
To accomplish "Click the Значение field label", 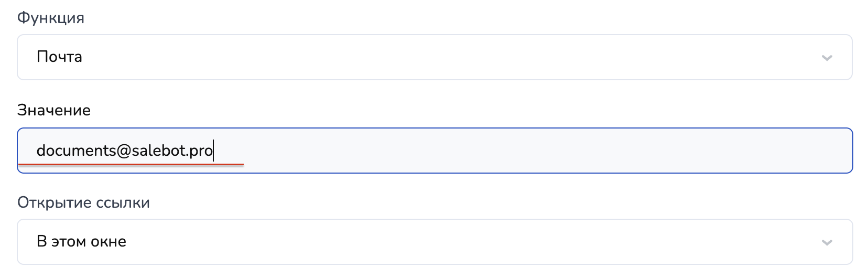I will 54,110.
